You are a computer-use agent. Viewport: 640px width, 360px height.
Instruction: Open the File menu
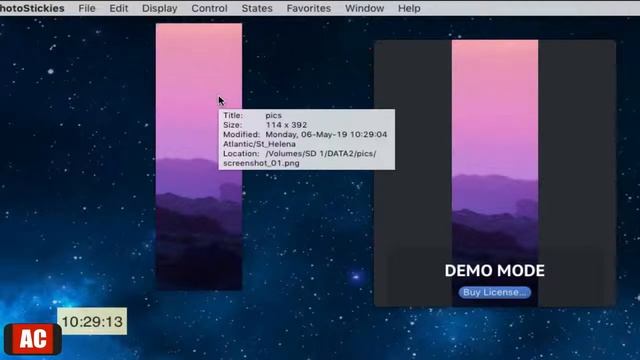(x=87, y=8)
